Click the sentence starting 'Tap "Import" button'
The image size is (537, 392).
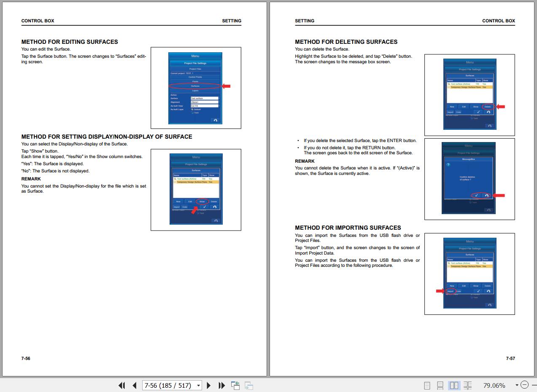coord(357,250)
